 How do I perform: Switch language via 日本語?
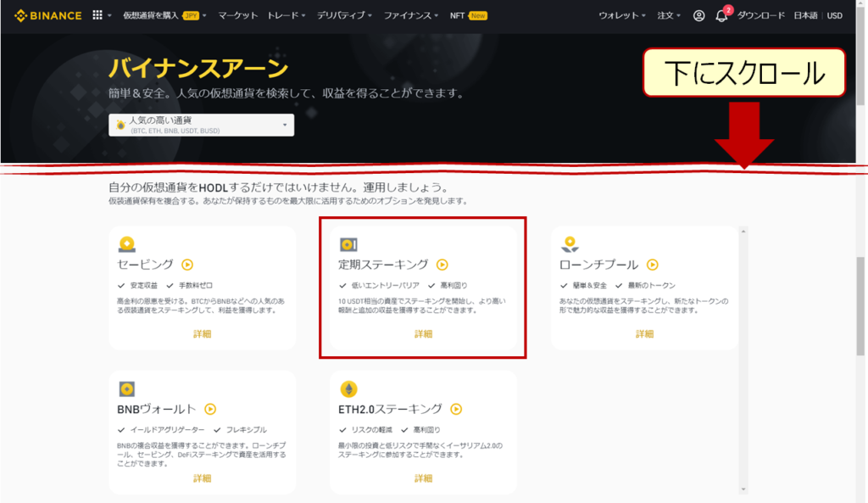point(805,15)
